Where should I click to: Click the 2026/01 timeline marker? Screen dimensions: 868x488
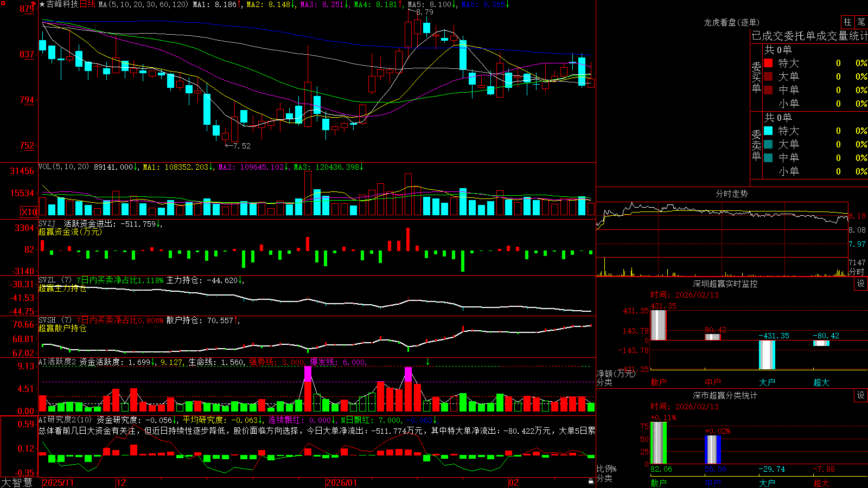[342, 483]
